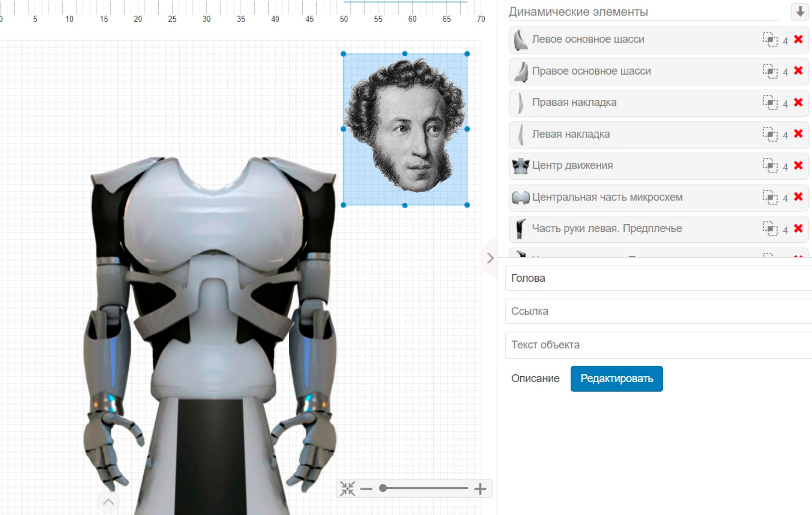Click the download arrow beside Динамические элементы

coord(800,12)
